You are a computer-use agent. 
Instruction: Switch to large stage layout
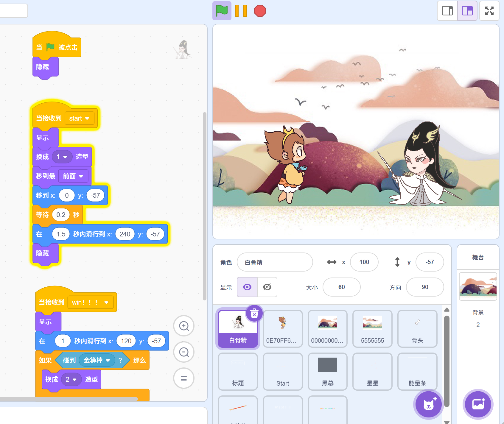coord(467,11)
